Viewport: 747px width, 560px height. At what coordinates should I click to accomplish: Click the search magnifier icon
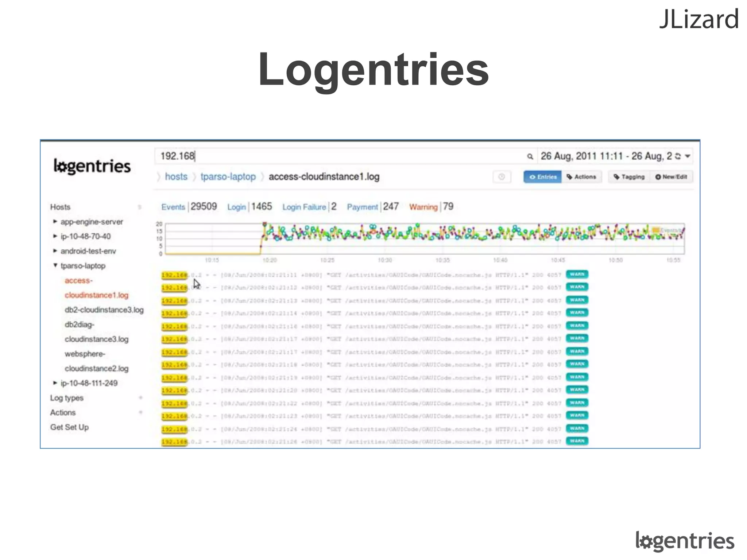(530, 156)
